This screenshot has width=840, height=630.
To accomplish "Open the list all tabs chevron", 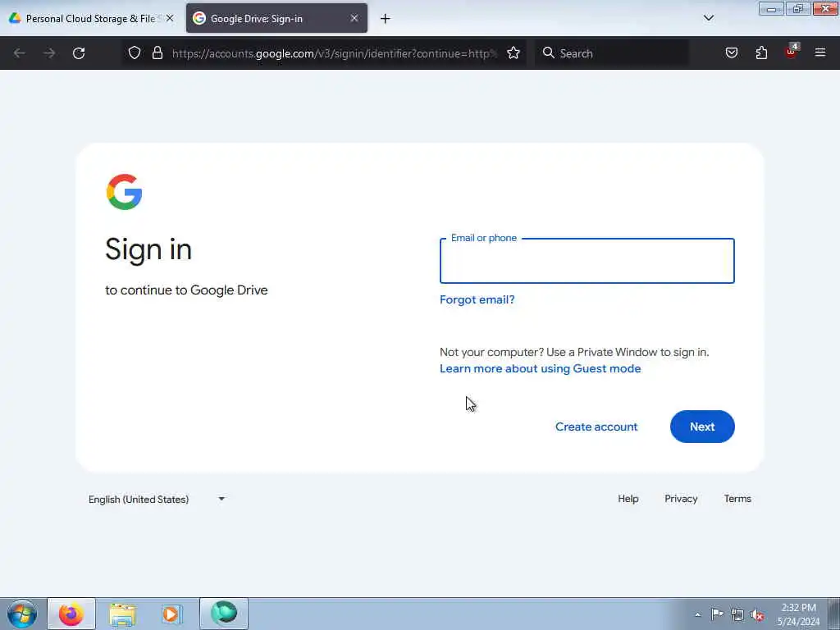I will click(708, 18).
